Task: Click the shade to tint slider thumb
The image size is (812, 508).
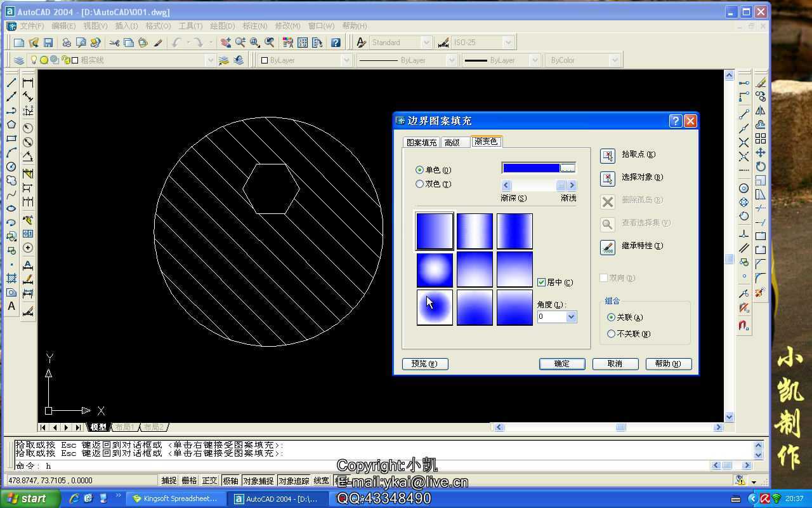Action: pos(561,185)
